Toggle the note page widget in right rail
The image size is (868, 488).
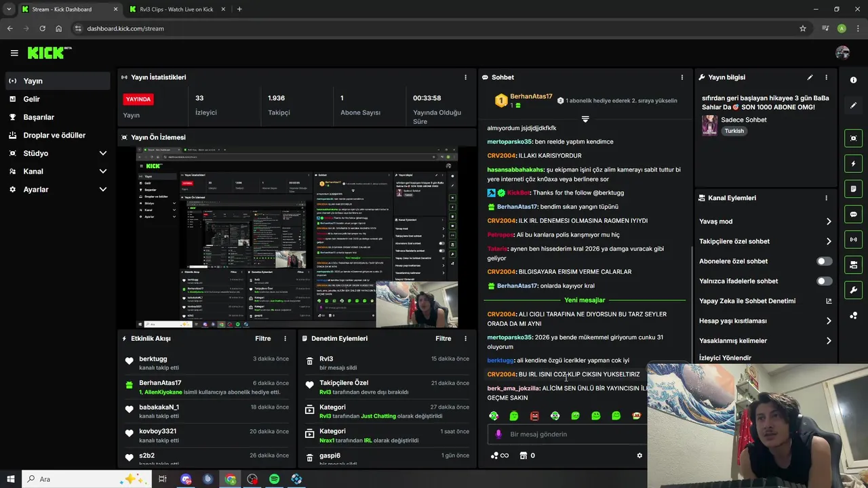[853, 188]
